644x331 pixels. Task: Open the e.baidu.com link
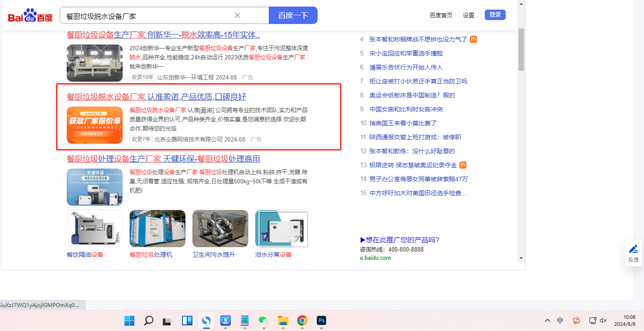tap(375, 258)
